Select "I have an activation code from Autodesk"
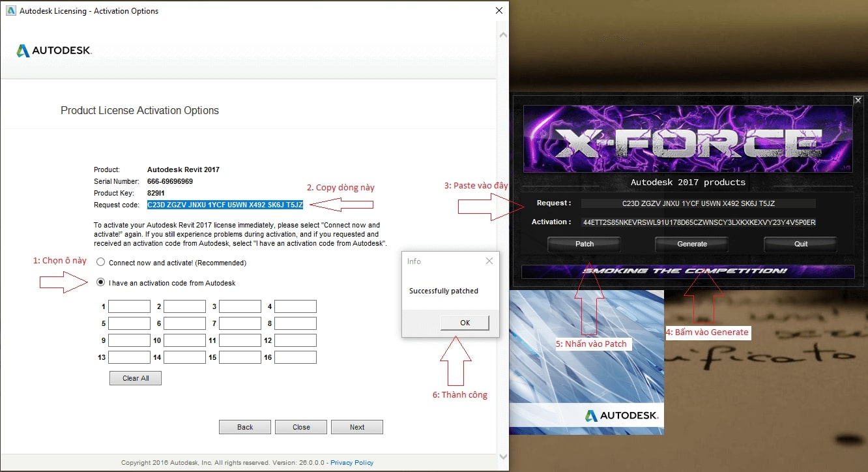 100,283
